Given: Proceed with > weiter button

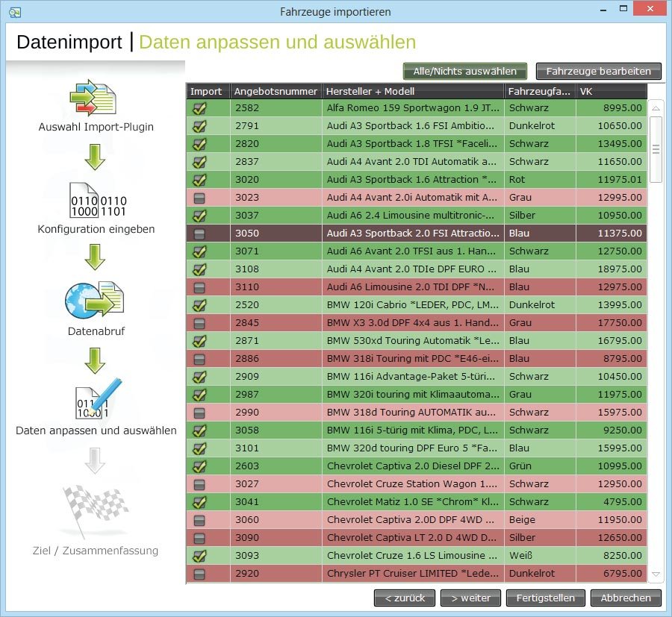Looking at the screenshot, I should 470,598.
